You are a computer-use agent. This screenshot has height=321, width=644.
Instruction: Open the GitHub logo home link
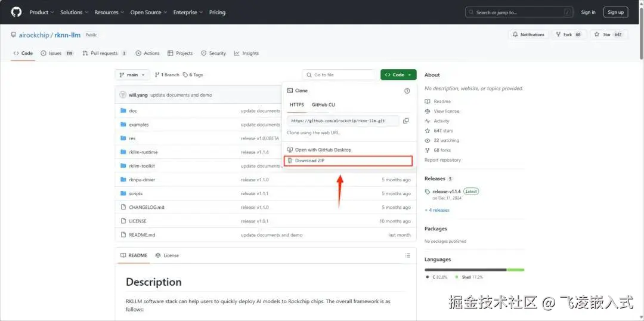16,12
